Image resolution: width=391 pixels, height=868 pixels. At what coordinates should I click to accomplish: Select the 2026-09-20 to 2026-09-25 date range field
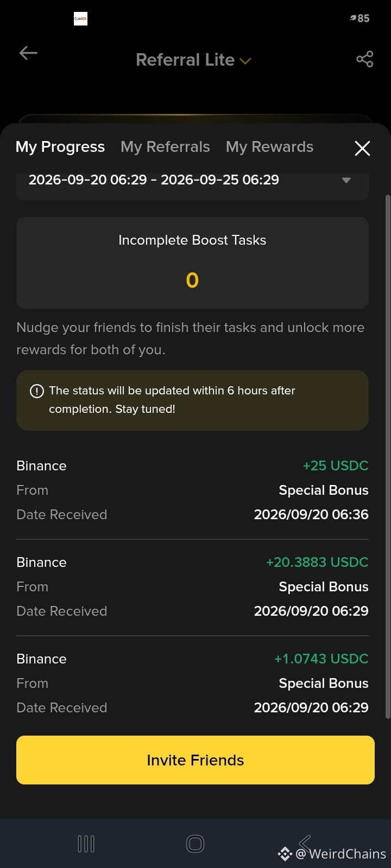(192, 183)
